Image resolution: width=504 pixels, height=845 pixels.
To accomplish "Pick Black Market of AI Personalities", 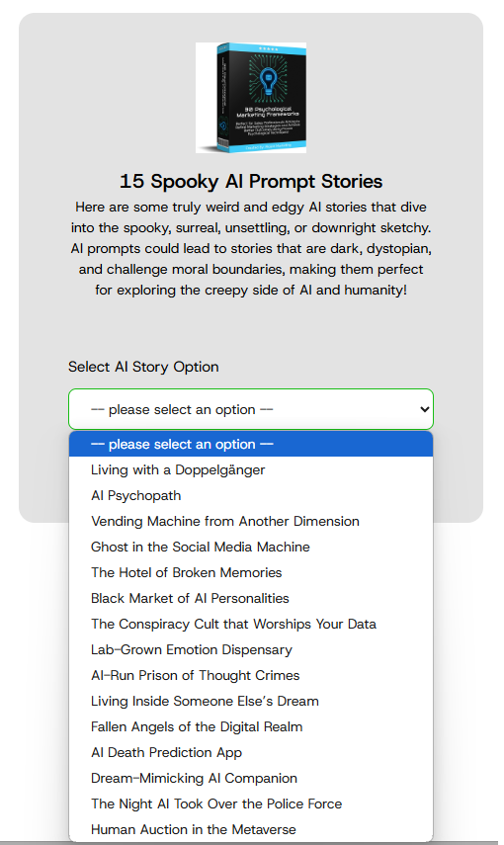I will click(251, 598).
